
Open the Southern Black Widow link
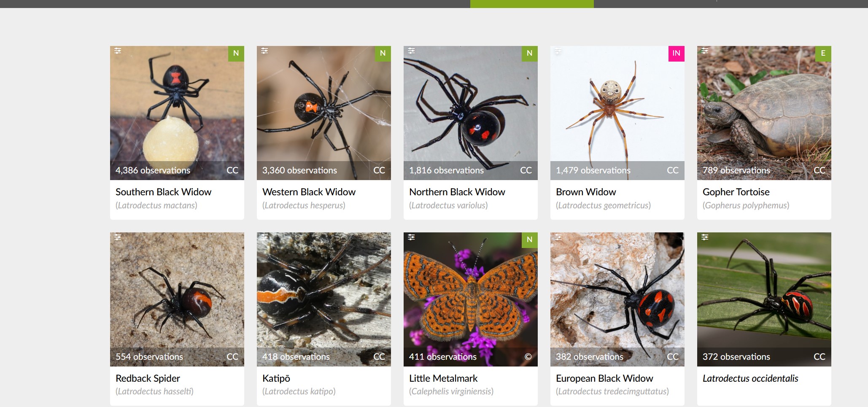point(163,192)
